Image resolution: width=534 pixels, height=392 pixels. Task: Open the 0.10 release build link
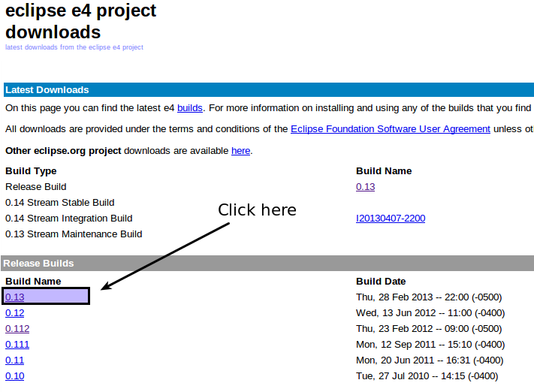click(15, 376)
